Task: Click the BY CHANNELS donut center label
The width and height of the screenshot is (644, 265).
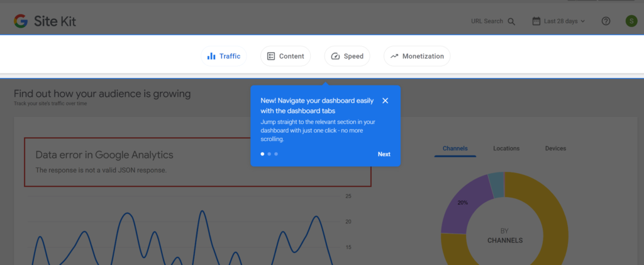Action: 505,236
